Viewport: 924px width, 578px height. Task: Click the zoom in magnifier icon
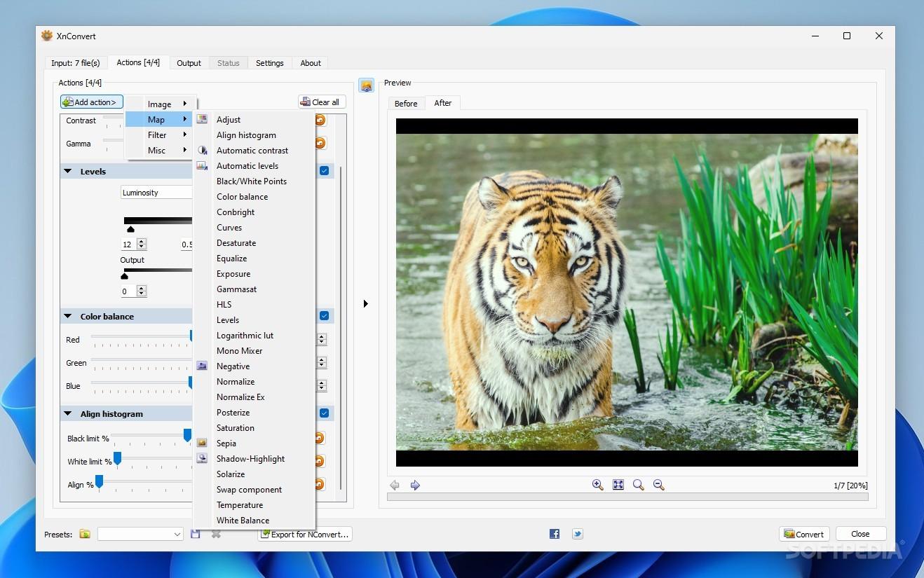point(597,485)
